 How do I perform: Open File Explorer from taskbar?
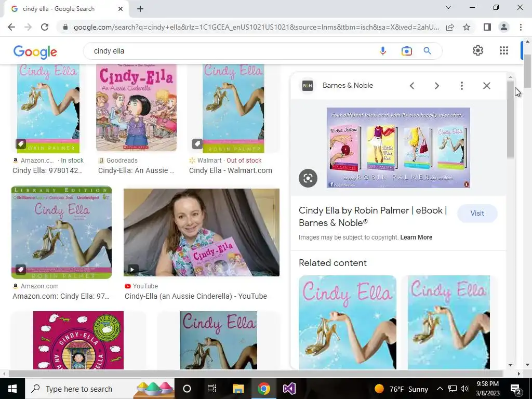[x=238, y=389]
